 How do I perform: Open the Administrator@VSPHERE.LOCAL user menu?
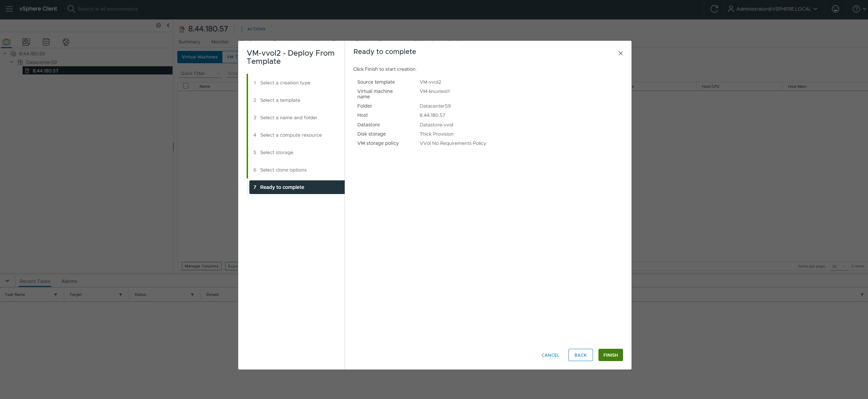(773, 9)
